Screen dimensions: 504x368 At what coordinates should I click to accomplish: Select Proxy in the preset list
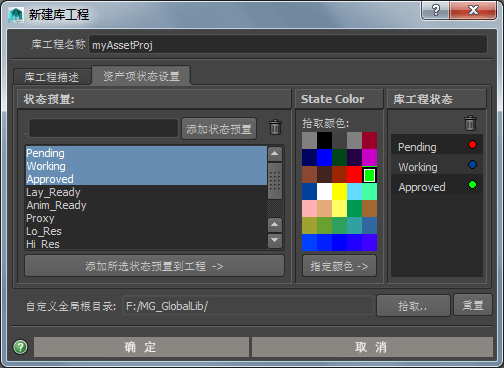tap(146, 218)
